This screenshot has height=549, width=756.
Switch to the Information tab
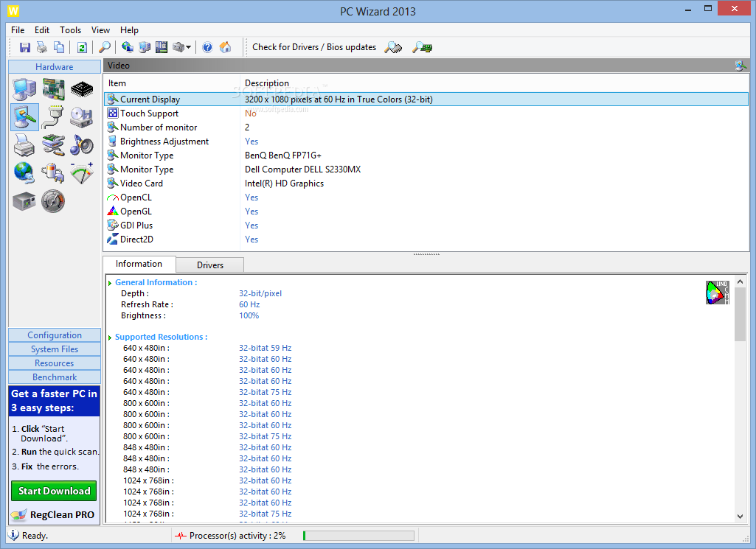coord(139,264)
